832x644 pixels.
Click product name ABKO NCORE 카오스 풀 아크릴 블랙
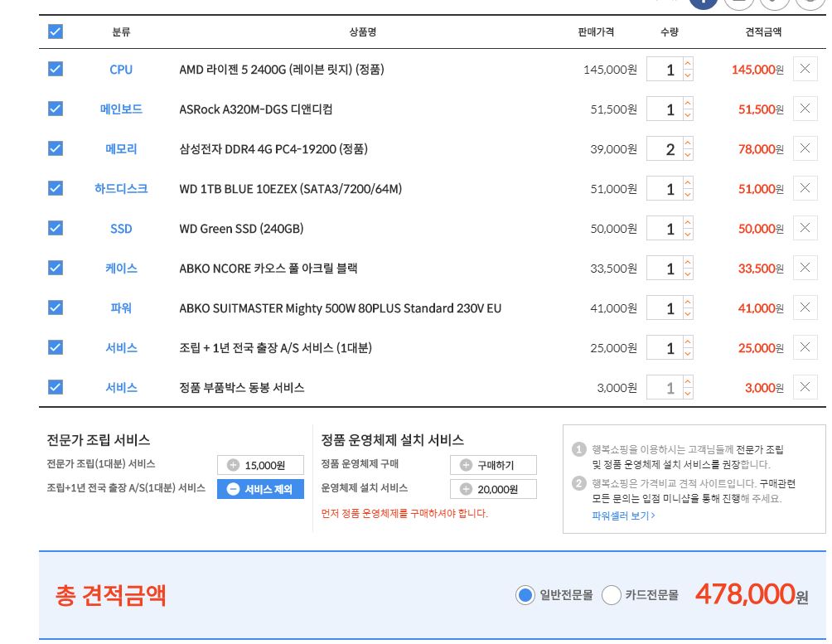(268, 268)
